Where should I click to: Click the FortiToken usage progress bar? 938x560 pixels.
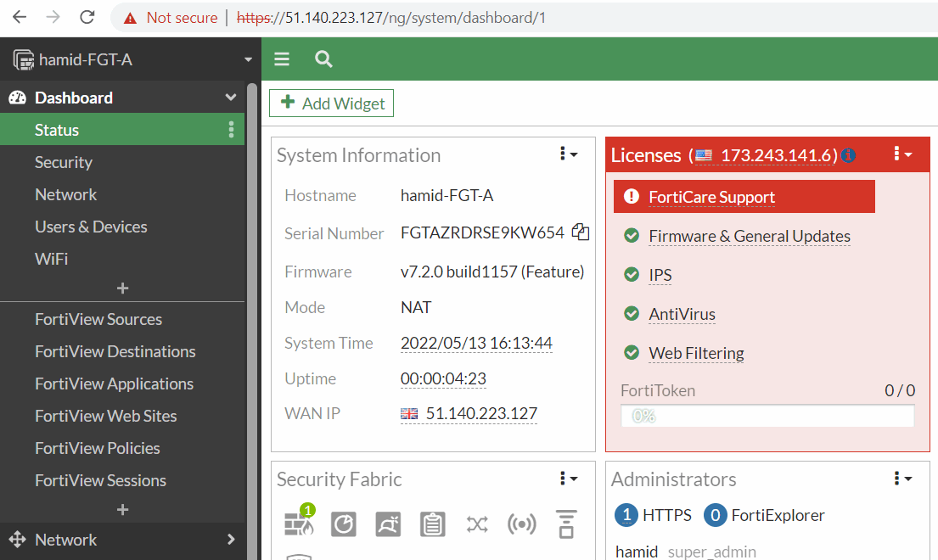click(767, 416)
